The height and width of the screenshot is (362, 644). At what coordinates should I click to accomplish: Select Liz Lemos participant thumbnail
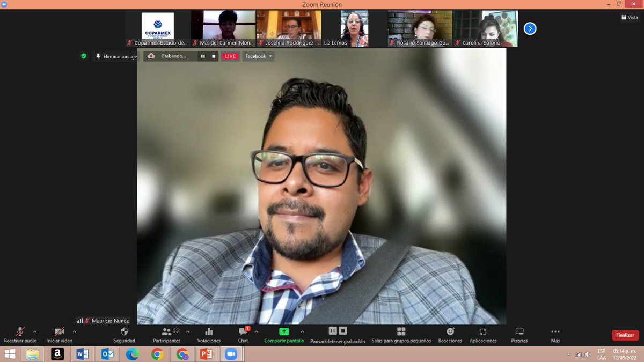pyautogui.click(x=354, y=28)
